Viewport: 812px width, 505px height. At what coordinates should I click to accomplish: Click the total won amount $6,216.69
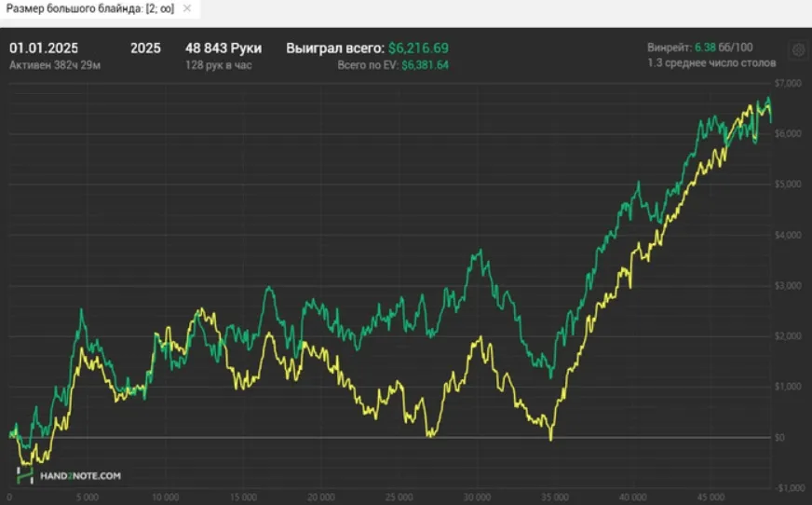point(418,48)
